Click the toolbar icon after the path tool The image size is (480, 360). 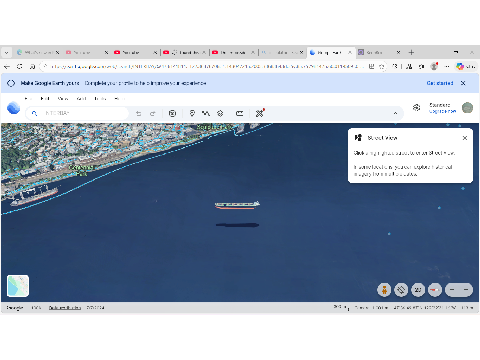pos(220,113)
